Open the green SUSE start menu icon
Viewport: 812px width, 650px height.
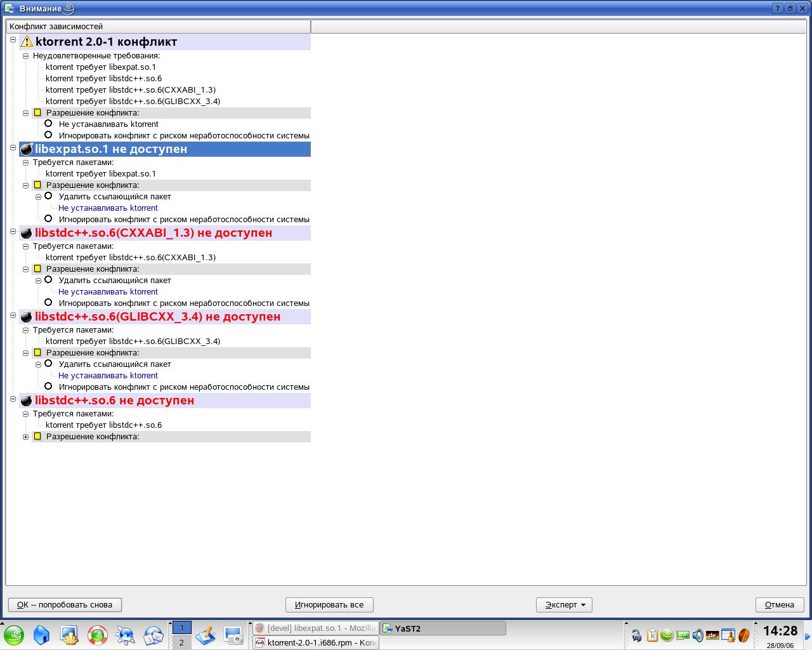tap(14, 635)
